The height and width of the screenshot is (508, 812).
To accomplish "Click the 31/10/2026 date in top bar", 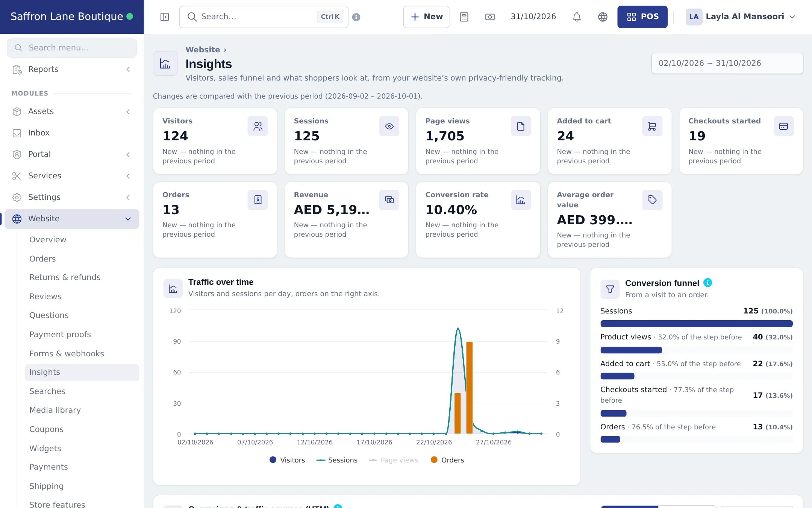I will 533,17.
